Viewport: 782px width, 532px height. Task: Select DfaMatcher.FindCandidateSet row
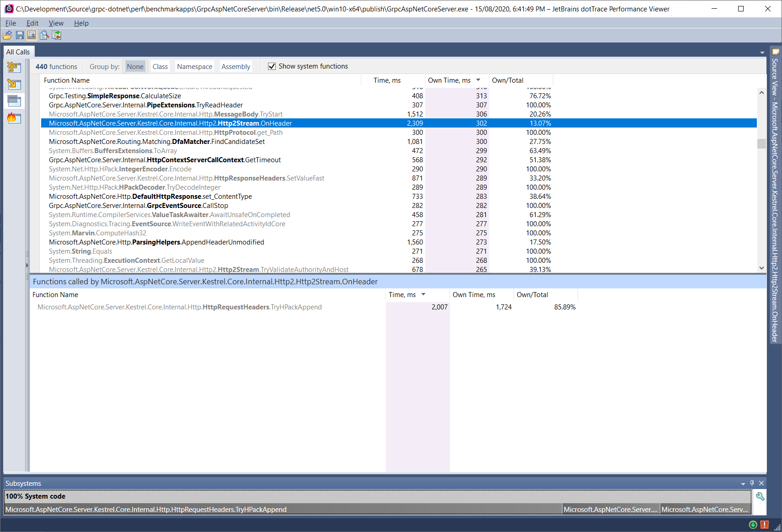click(x=399, y=142)
